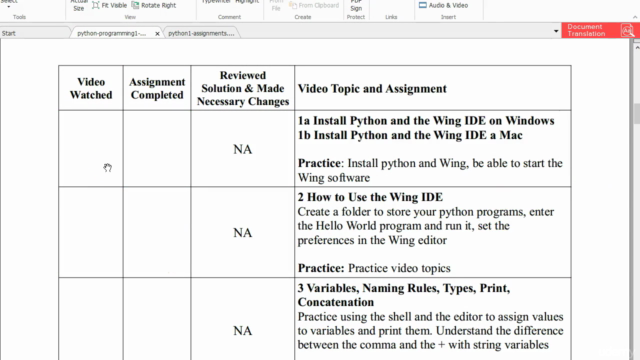Click NA in the Wing IDE row
This screenshot has height=360, width=640.
pyautogui.click(x=242, y=233)
